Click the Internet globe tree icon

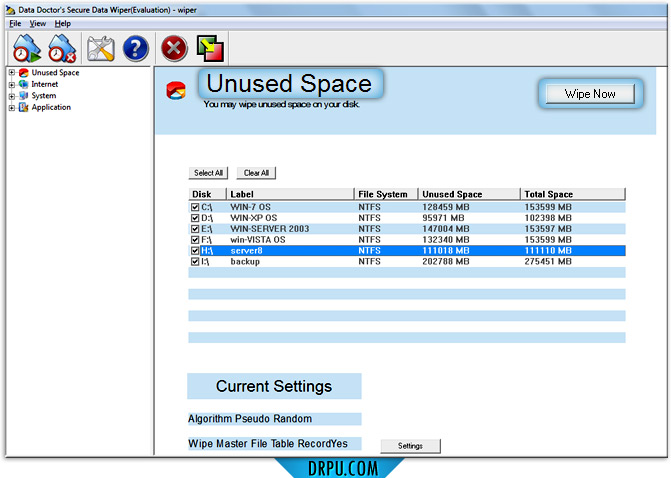(24, 84)
